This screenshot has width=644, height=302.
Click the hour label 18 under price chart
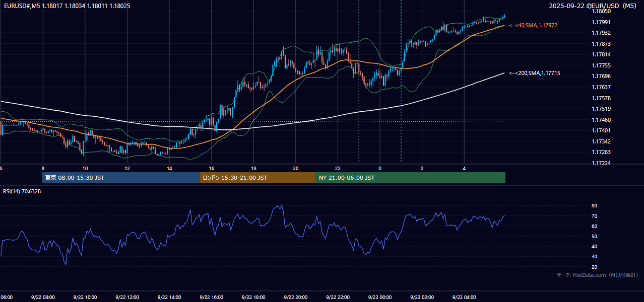click(x=253, y=168)
